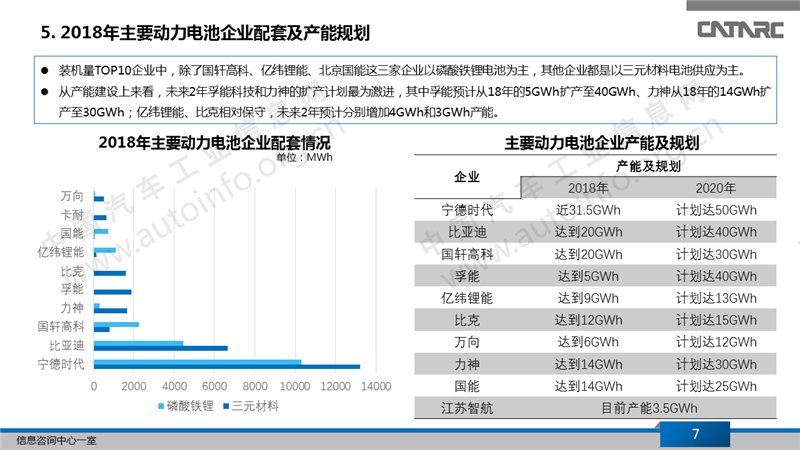Click the x-axis value 14000
Viewport: 800px width, 450px height.
pyautogui.click(x=376, y=386)
